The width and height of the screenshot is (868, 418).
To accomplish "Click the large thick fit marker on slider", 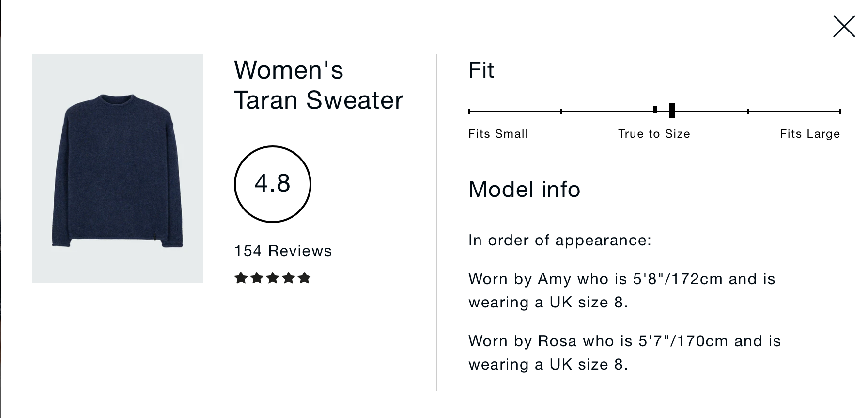I will 672,111.
